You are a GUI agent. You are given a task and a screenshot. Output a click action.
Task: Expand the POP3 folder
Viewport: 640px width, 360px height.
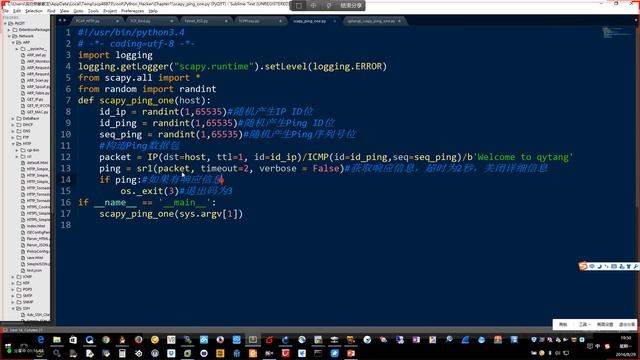pos(13,289)
